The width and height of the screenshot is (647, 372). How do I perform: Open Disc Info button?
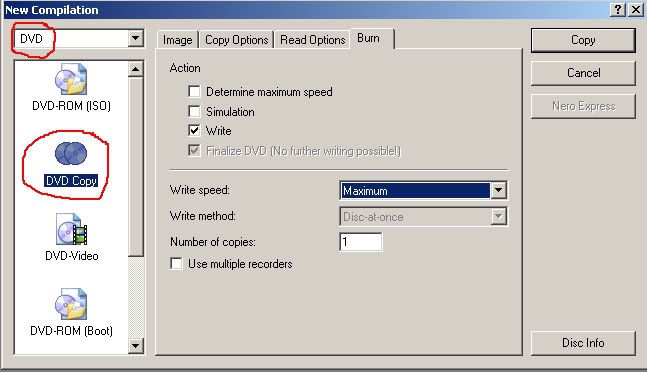pyautogui.click(x=583, y=343)
